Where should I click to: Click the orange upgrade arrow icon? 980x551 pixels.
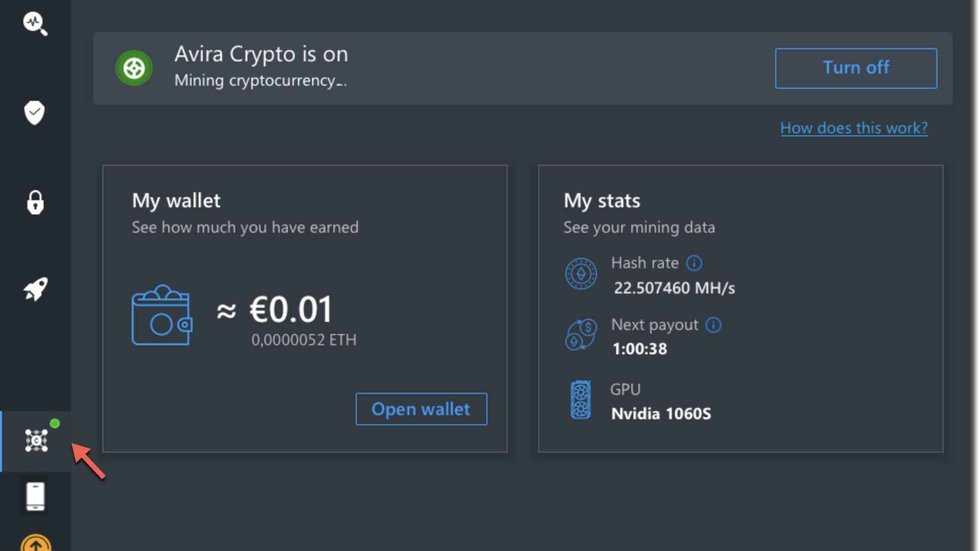[35, 543]
